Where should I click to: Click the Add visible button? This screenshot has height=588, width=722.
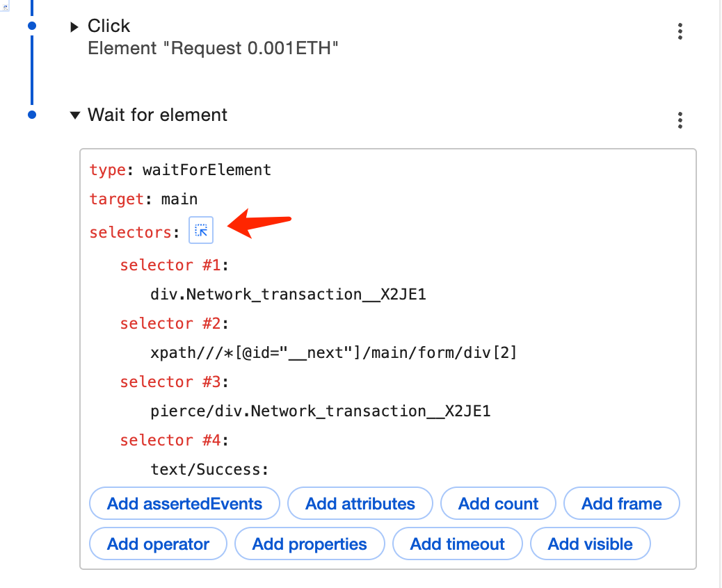tap(590, 544)
